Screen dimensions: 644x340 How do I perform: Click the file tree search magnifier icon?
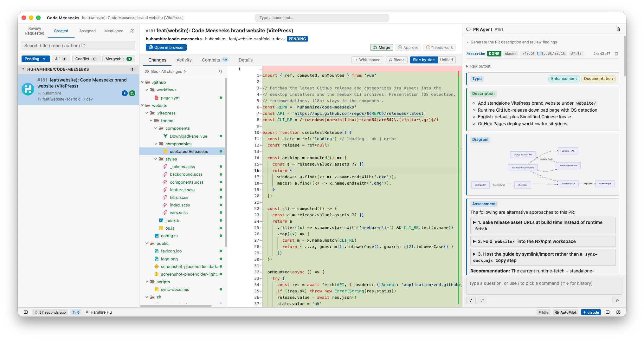tap(221, 72)
